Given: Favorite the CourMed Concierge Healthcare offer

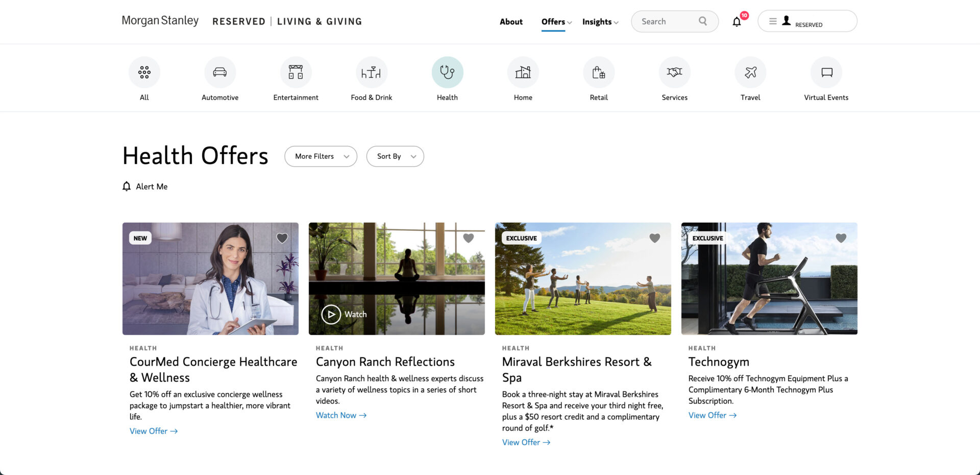Looking at the screenshot, I should pyautogui.click(x=282, y=238).
